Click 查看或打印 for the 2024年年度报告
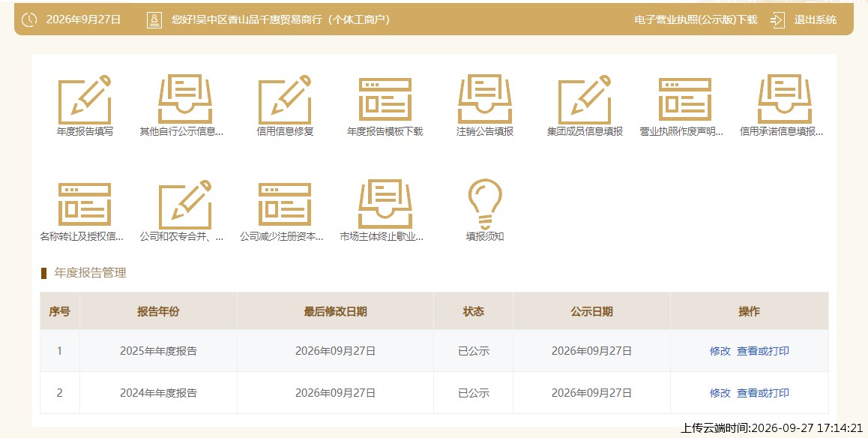 tap(763, 393)
